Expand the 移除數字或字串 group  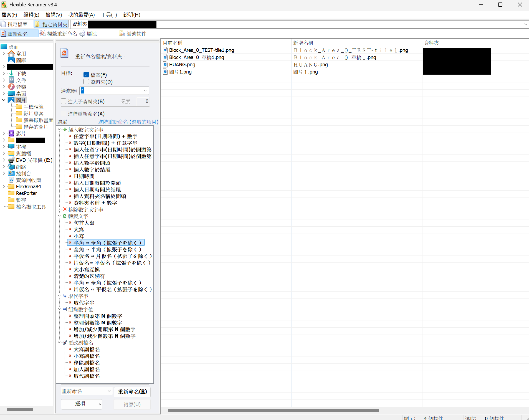click(x=59, y=209)
